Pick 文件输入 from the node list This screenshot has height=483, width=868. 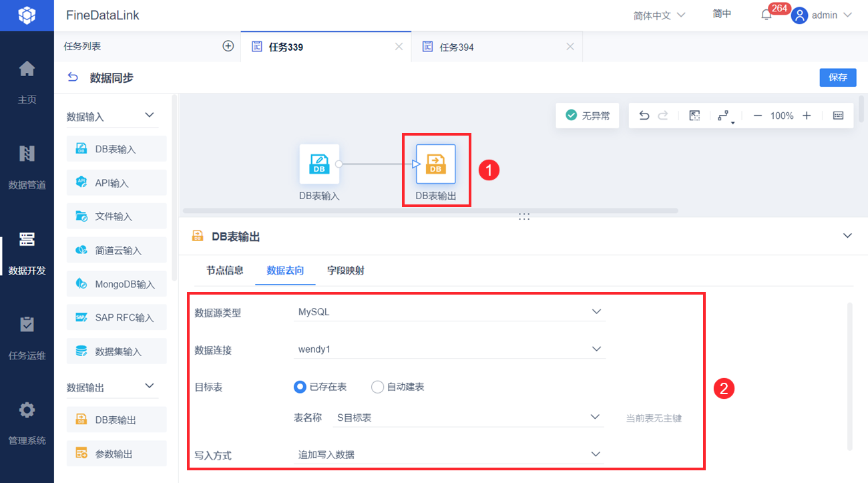[117, 216]
